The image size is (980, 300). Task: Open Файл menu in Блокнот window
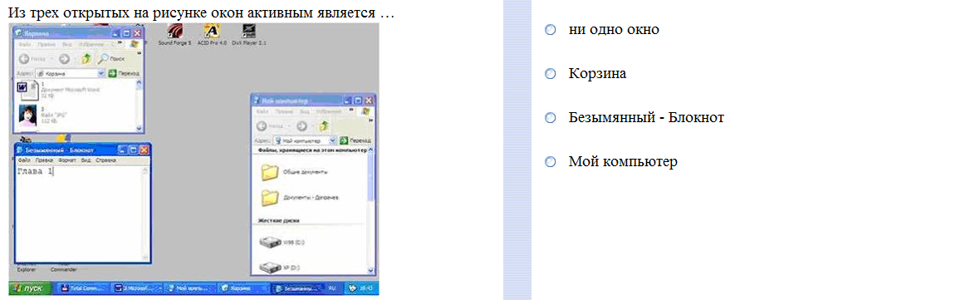point(24,160)
